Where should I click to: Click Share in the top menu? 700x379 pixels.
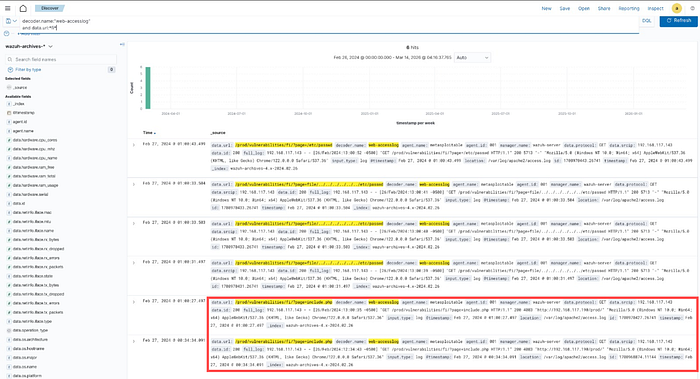tap(604, 8)
